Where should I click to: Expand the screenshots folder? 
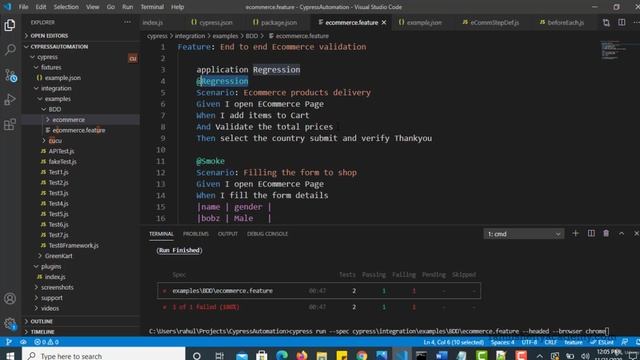coord(57,287)
